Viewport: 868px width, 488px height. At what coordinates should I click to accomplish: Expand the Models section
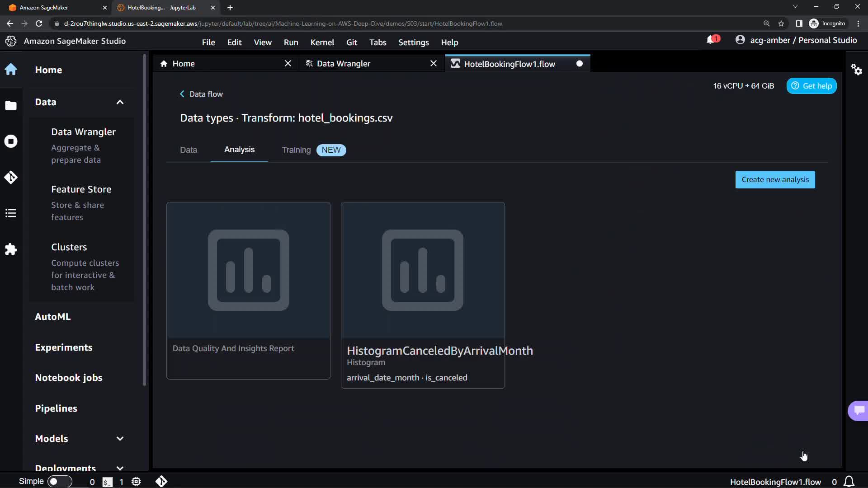pos(120,439)
